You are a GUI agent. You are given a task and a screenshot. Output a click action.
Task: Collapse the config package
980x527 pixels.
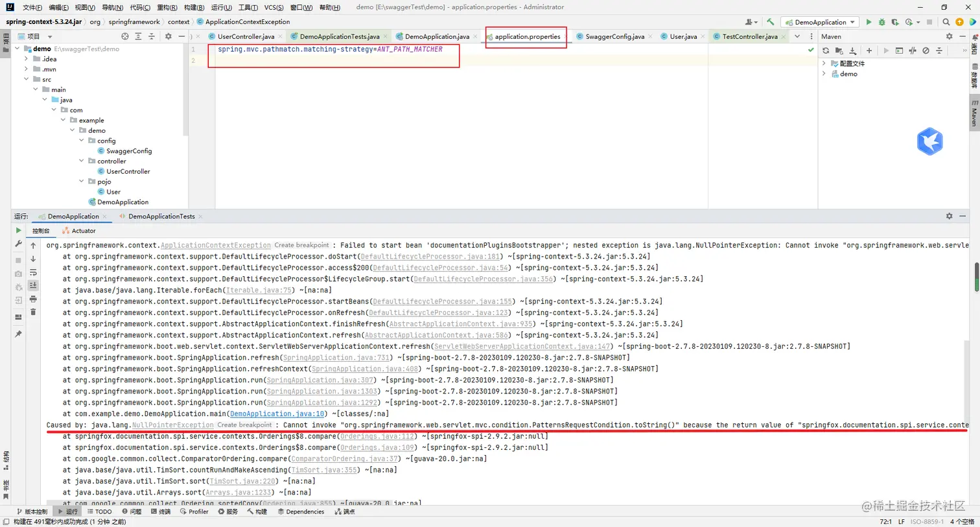82,141
